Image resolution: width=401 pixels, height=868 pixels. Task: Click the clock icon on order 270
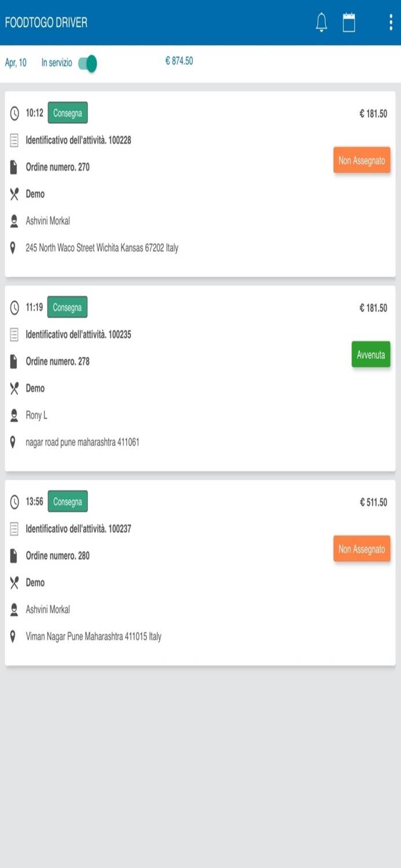[15, 113]
